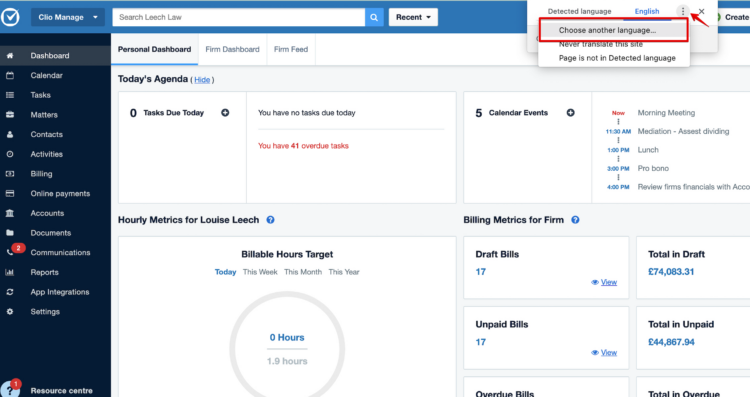Click the Reports chart icon

click(x=10, y=272)
